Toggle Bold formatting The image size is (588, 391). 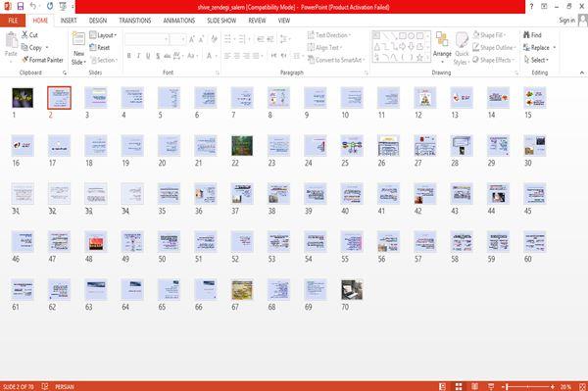pos(129,56)
